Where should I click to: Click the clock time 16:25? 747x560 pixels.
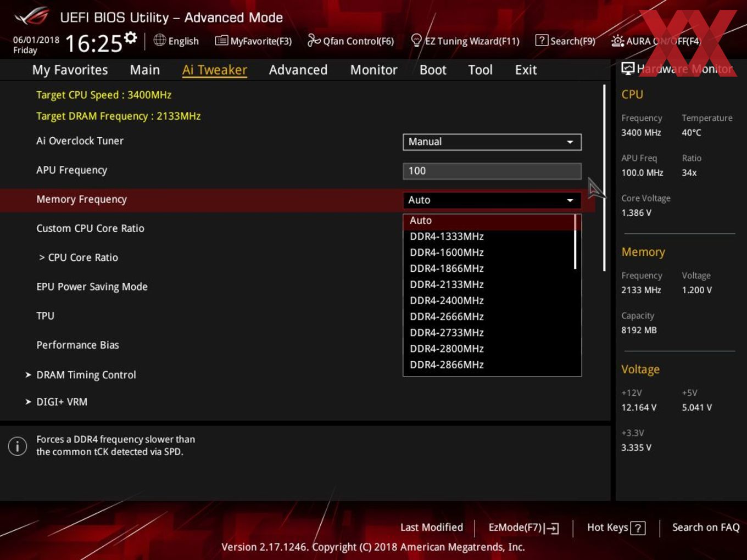93,43
